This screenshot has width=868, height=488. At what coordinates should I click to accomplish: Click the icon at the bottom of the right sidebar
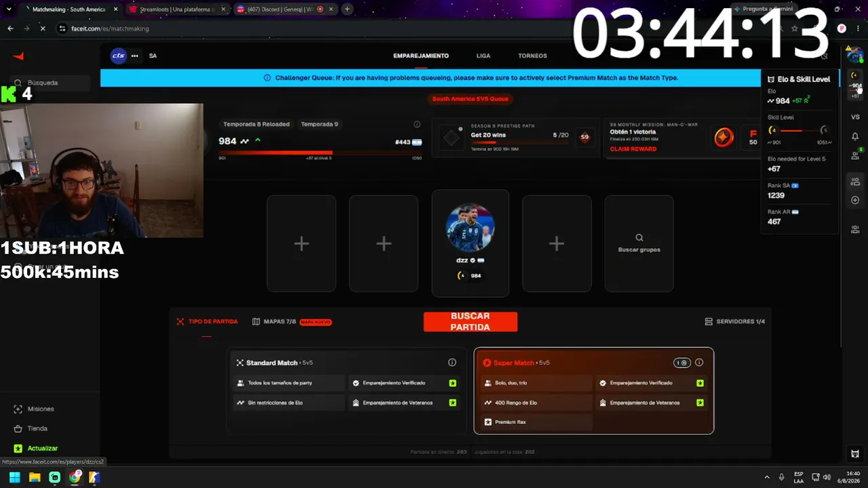point(855,453)
